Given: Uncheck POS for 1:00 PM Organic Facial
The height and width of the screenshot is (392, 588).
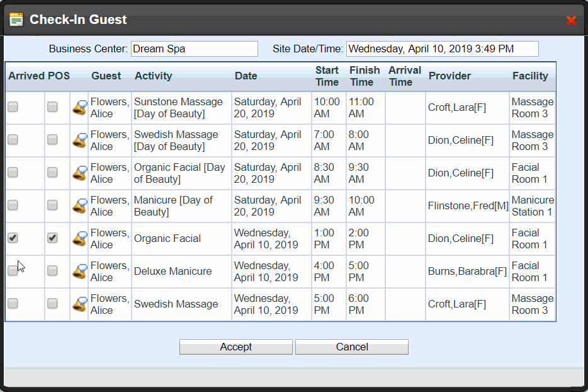Looking at the screenshot, I should [52, 238].
